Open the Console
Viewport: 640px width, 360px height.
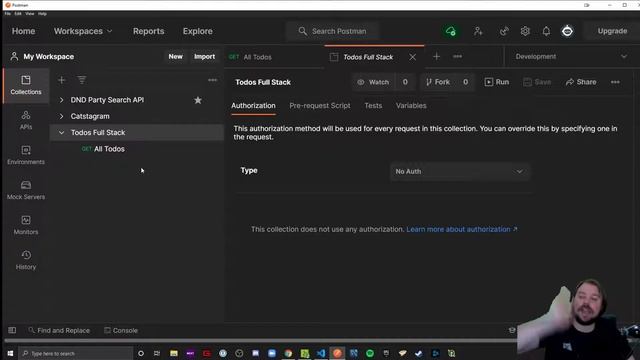click(121, 330)
